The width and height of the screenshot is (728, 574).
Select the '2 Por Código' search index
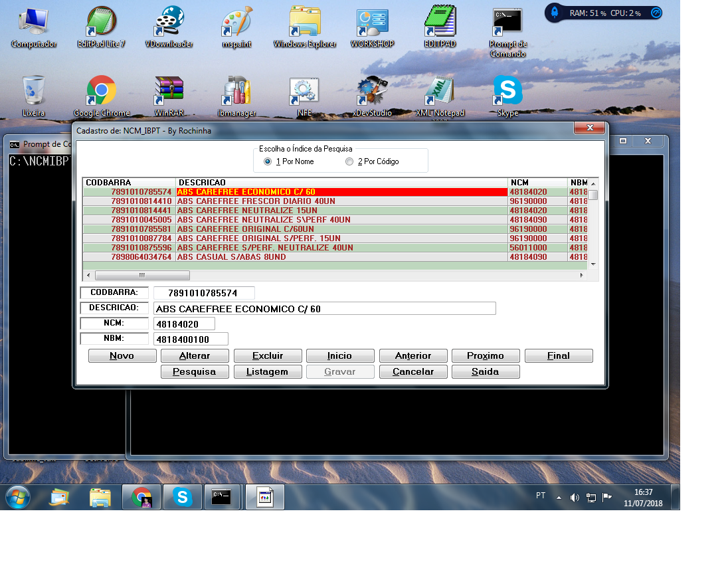tap(349, 161)
